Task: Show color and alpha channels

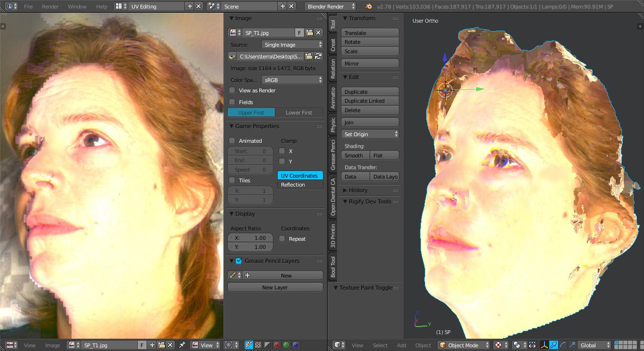Action: [249, 345]
